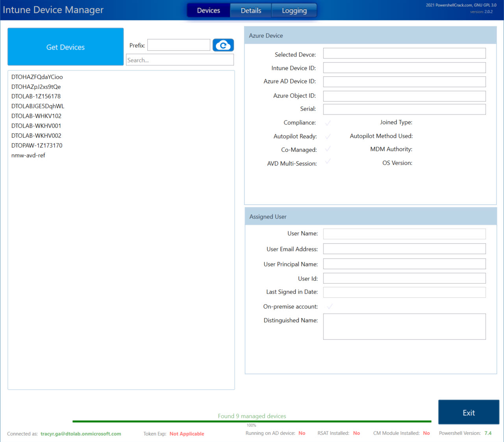Click the Running on AD device 'No' value
Screen dimensions: 504x442
[x=302, y=433]
